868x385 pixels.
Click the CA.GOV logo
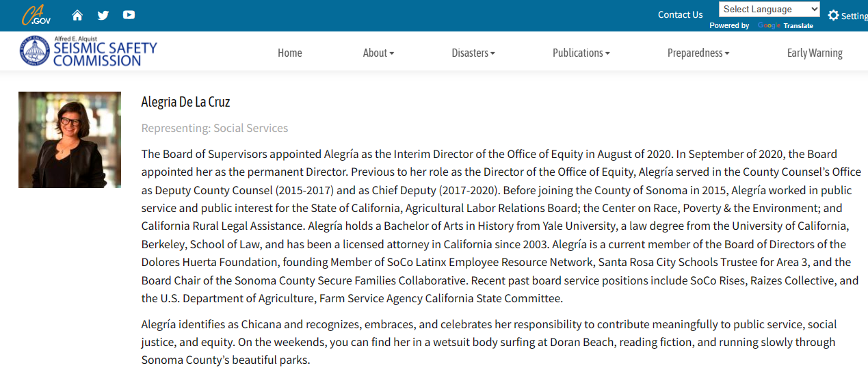click(x=36, y=14)
